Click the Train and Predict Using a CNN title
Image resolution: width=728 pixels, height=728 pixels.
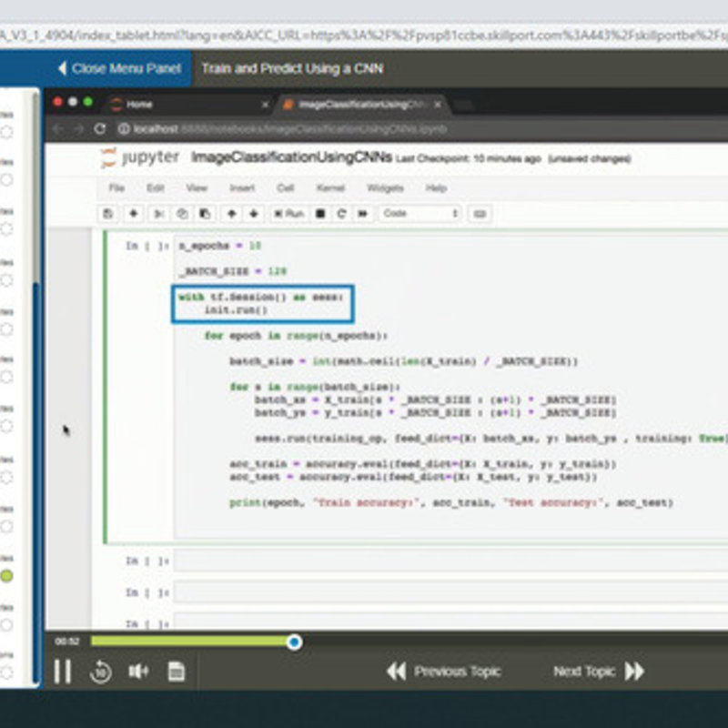tap(292, 68)
